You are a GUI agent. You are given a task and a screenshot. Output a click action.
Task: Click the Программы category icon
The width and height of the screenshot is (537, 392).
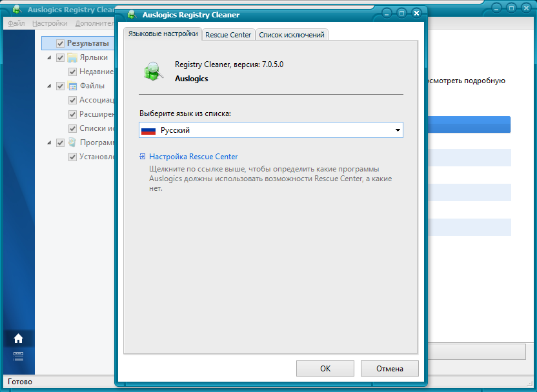[72, 142]
